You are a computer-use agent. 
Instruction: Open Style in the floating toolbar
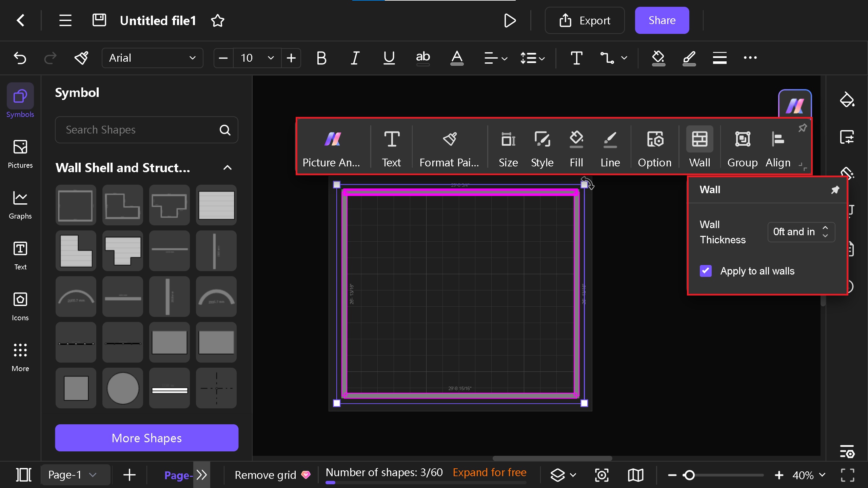[542, 148]
